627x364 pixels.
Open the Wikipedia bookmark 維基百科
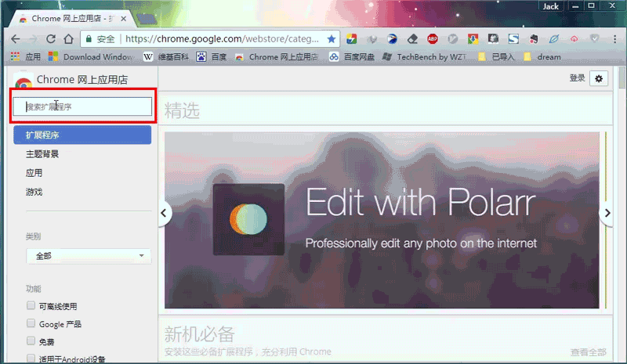coord(165,56)
